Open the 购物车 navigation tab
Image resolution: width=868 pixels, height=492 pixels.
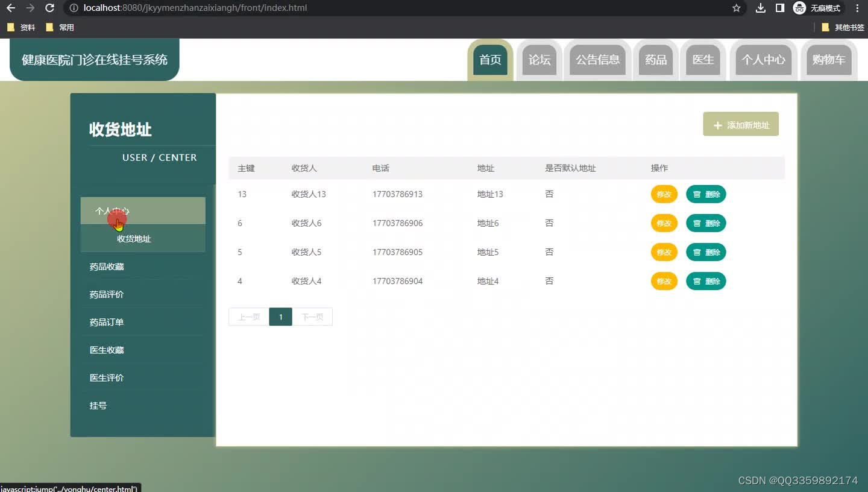[829, 60]
